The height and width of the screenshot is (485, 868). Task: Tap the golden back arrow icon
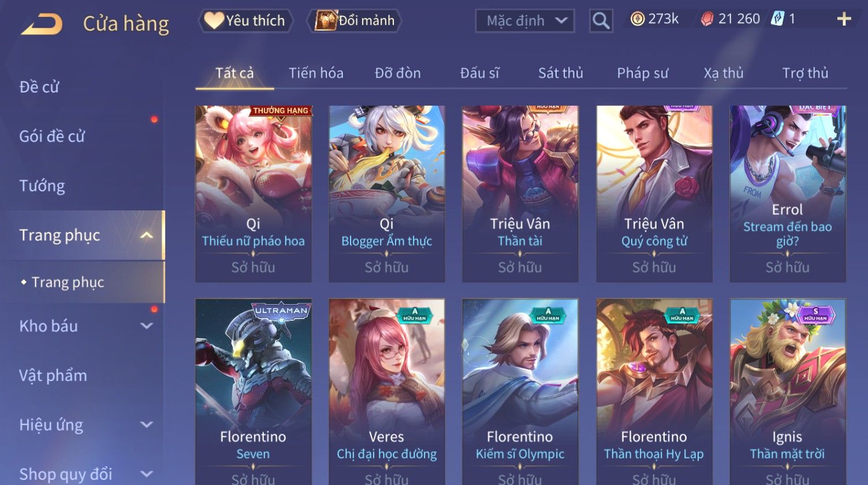coord(42,24)
